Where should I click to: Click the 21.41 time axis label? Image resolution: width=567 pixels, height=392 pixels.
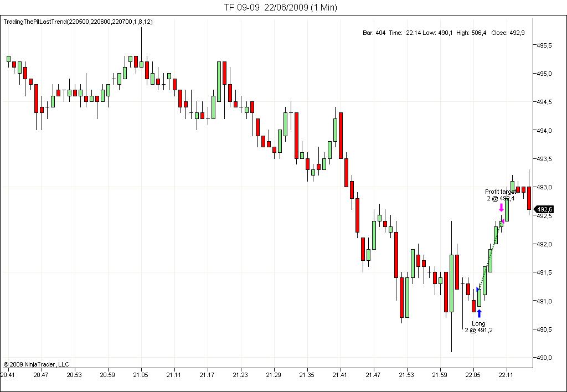341,375
